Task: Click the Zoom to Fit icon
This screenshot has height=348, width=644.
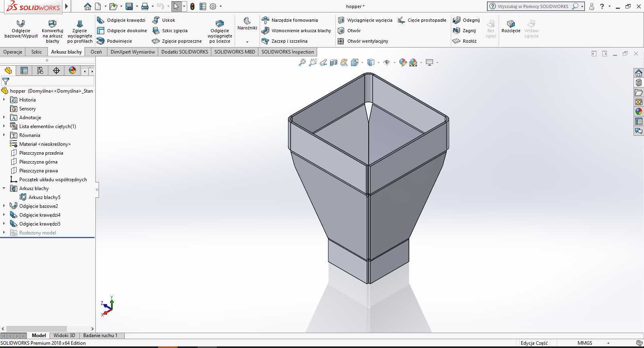Action: pyautogui.click(x=302, y=62)
